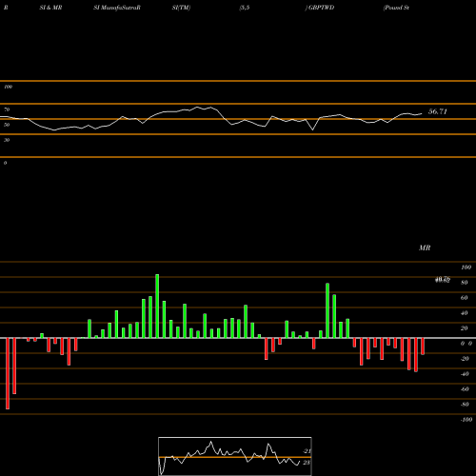
Task: Click the longest red MR histogram bar
Action: point(8,373)
